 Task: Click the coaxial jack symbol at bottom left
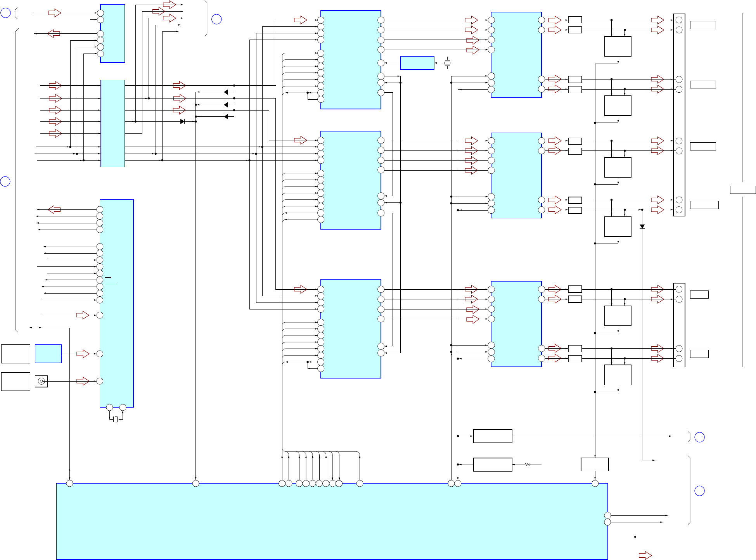click(x=42, y=381)
